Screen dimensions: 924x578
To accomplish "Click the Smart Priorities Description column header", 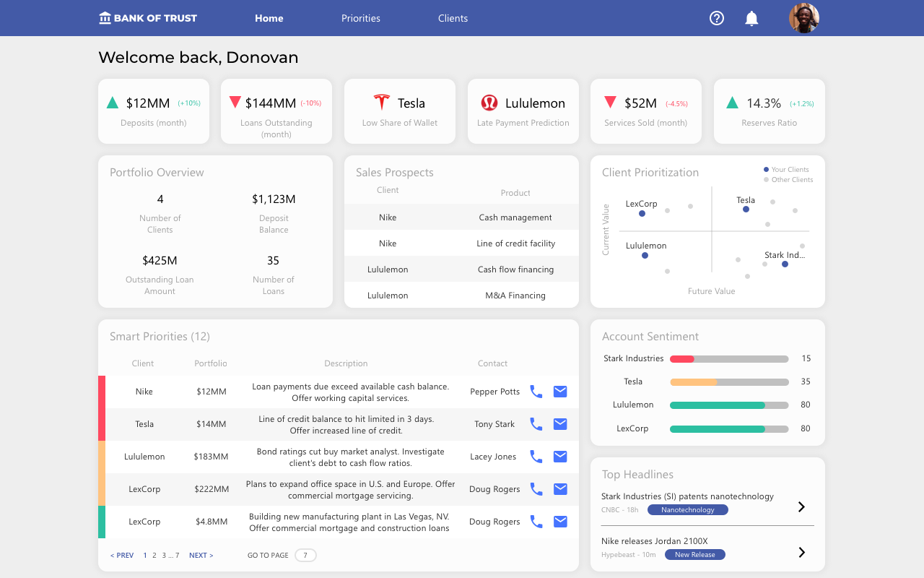I will click(346, 363).
